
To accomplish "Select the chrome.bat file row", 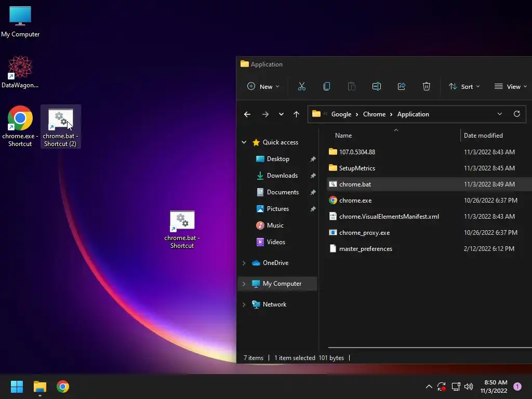I will [x=429, y=184].
